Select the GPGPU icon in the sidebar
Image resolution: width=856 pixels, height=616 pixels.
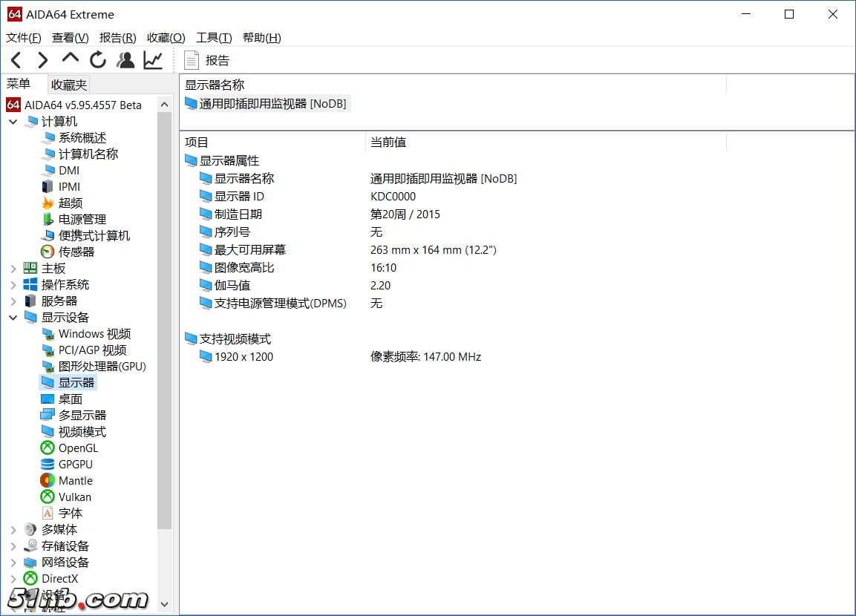pyautogui.click(x=49, y=464)
